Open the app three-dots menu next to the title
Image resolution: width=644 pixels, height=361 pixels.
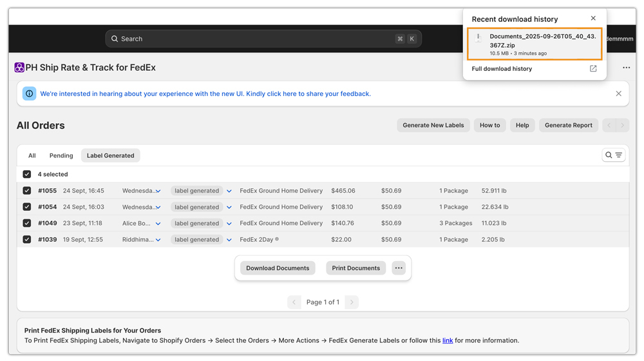click(626, 68)
